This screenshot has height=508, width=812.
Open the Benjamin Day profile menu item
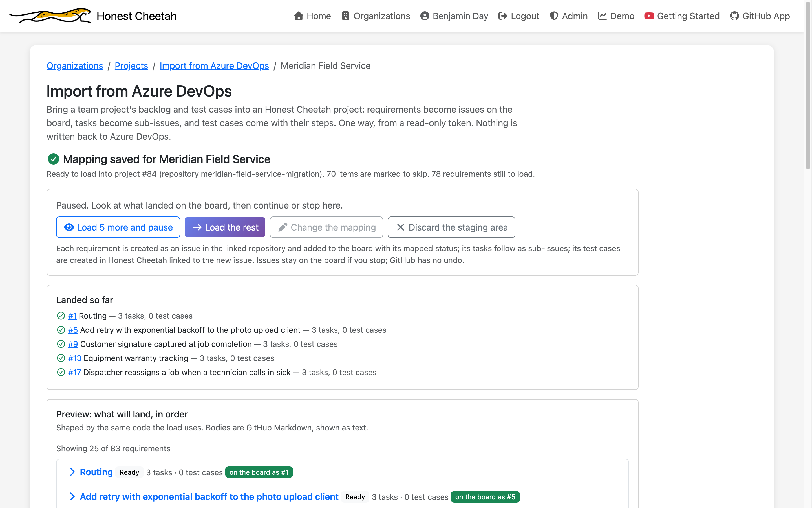point(454,16)
